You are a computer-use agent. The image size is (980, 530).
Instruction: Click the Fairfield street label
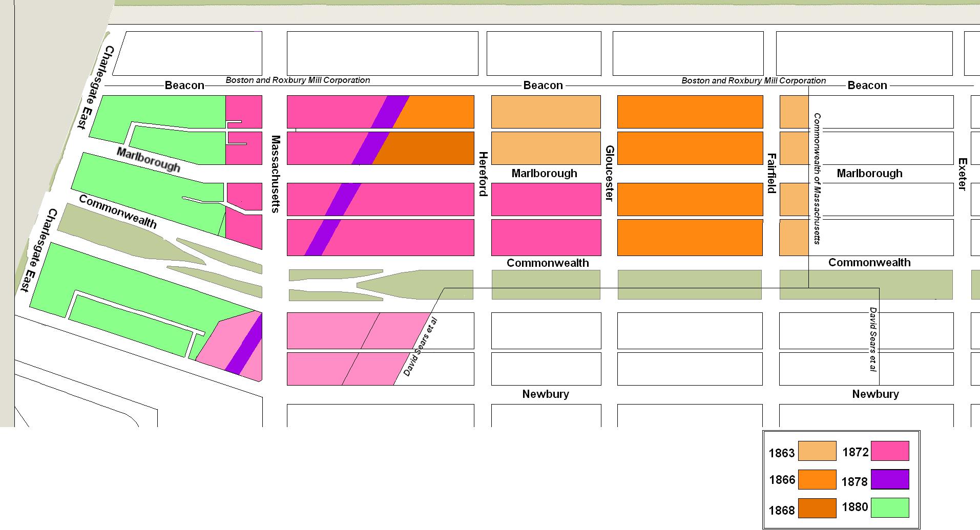pos(772,173)
